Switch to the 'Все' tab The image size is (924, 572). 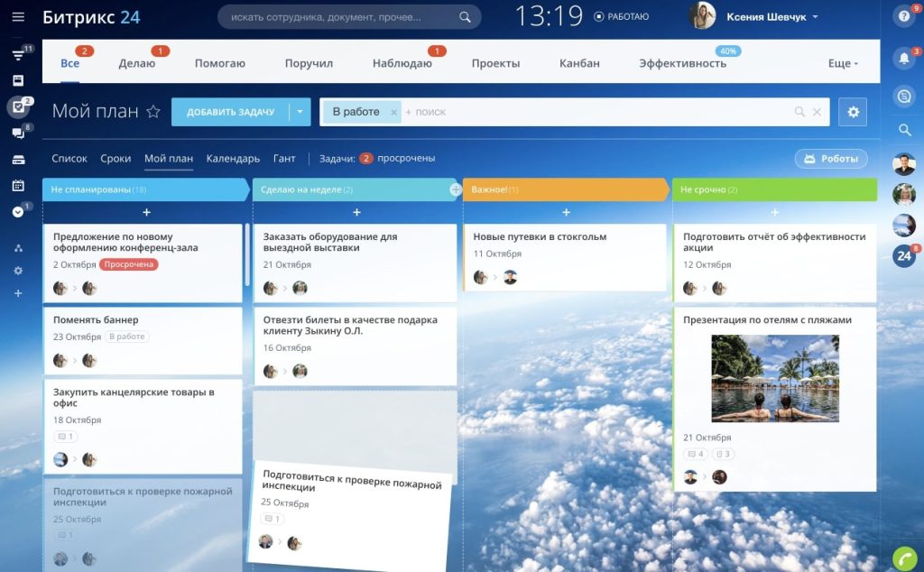click(69, 63)
